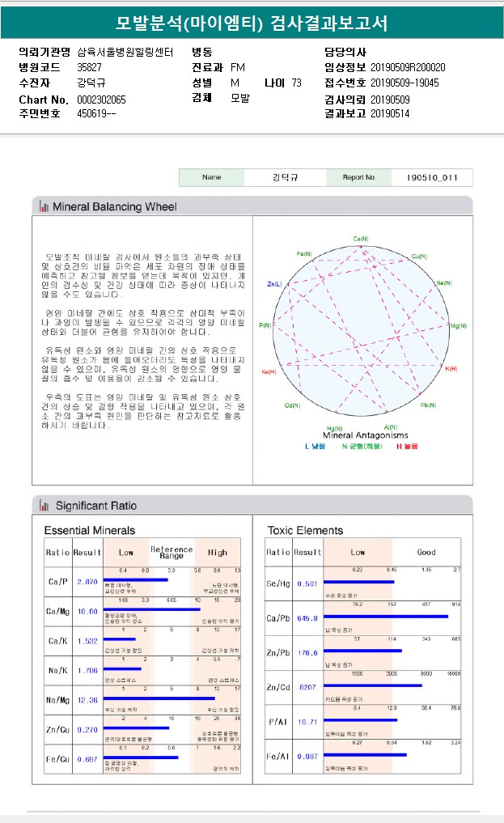504x823 pixels.
Task: Select Zn/Cu result 9.270
Action: 87,730
